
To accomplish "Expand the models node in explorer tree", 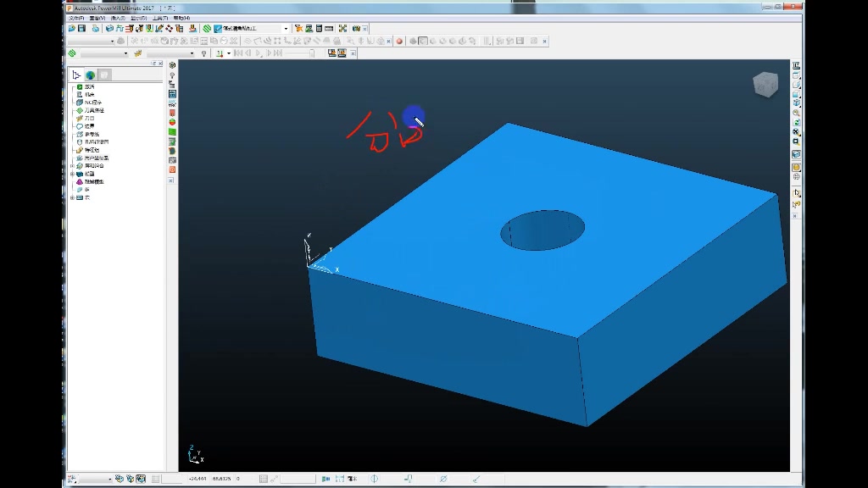I will coord(73,174).
